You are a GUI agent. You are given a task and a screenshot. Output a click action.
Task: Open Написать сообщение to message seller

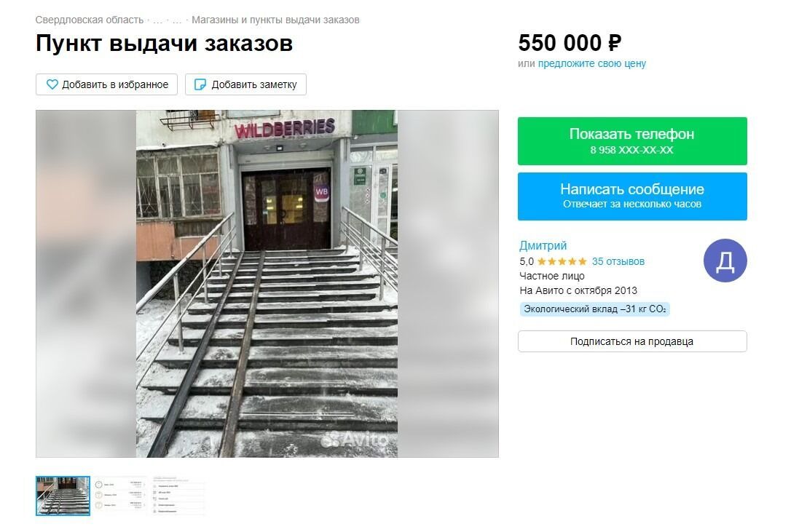tap(632, 196)
